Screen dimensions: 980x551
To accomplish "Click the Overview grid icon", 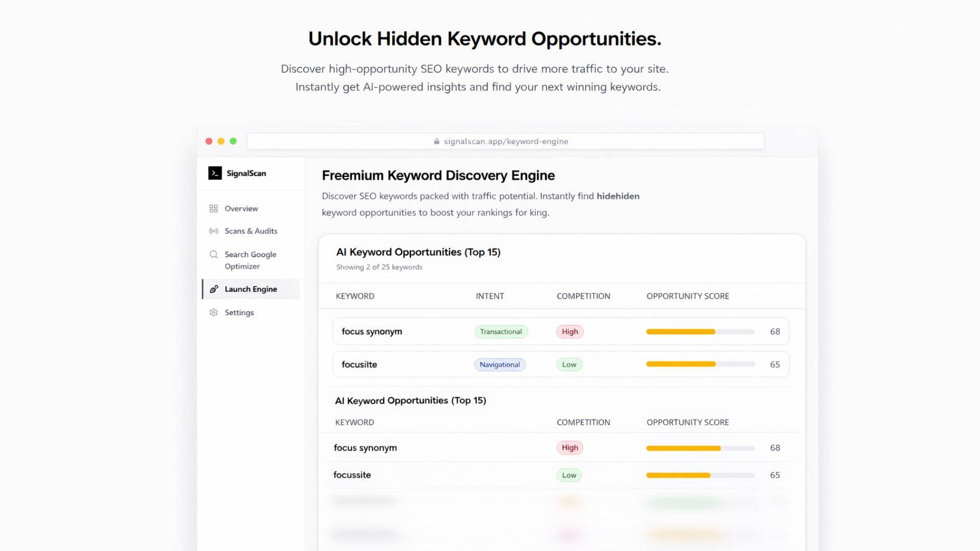I will click(213, 209).
